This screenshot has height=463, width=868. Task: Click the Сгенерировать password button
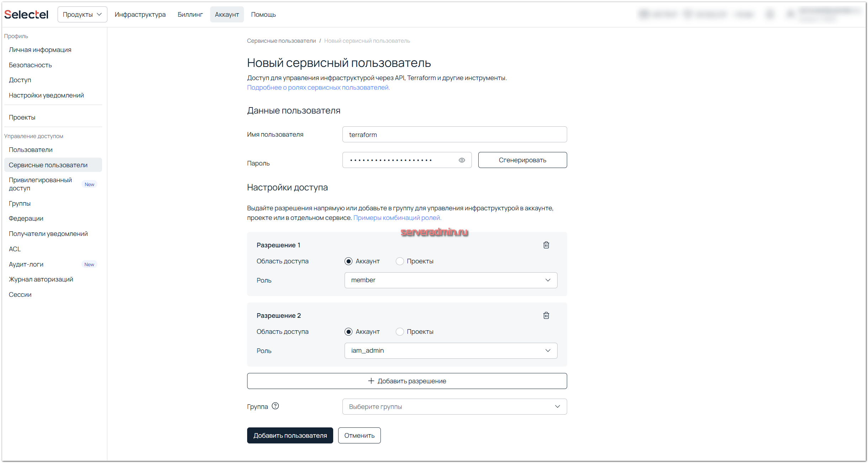pyautogui.click(x=522, y=160)
